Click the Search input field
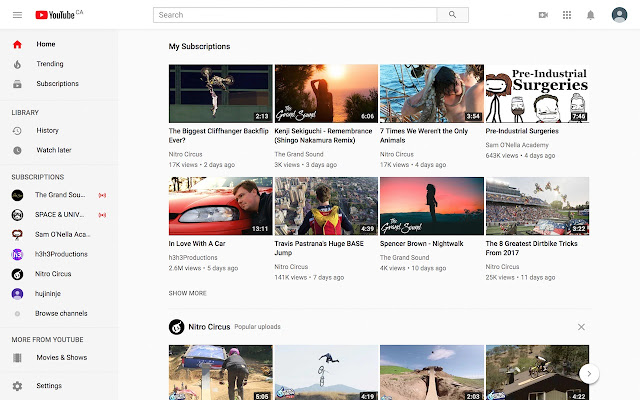This screenshot has height=400, width=640. (x=295, y=15)
